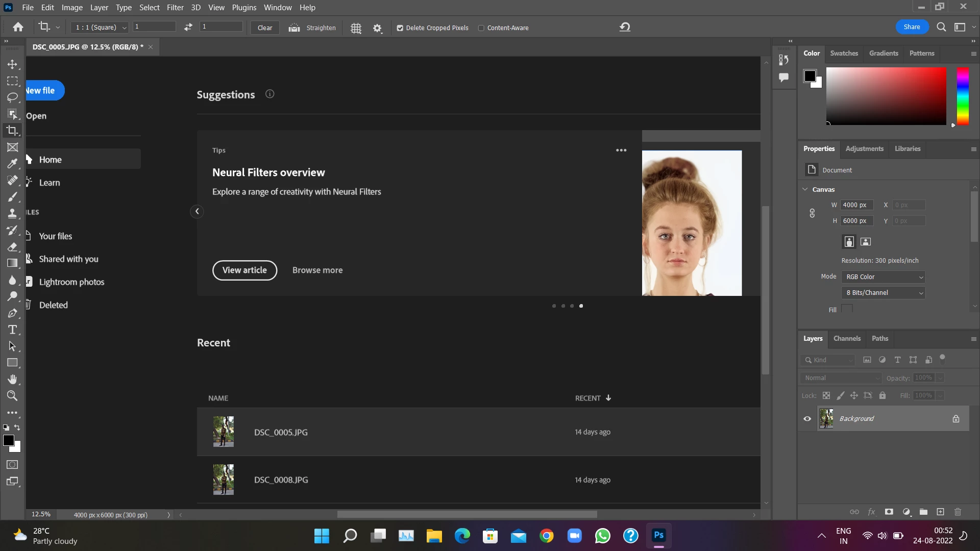Click the rainbow hue slider
Image resolution: width=980 pixels, height=551 pixels.
962,96
